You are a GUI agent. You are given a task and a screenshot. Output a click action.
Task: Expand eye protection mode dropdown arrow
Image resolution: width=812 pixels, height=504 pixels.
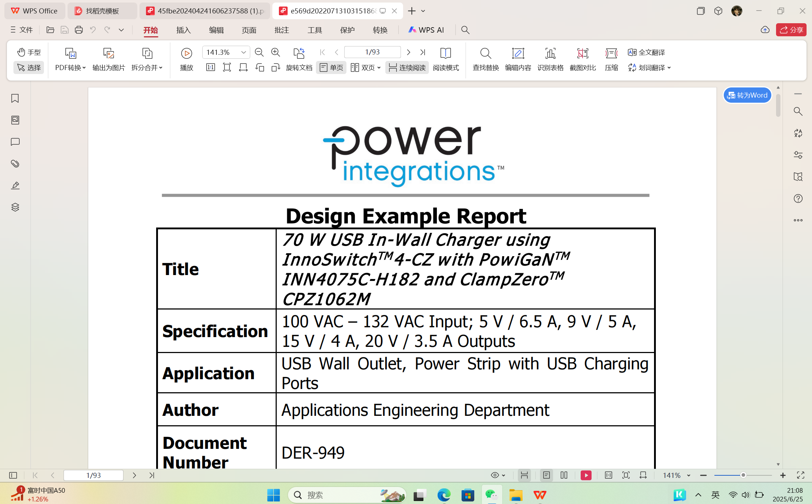click(x=504, y=475)
